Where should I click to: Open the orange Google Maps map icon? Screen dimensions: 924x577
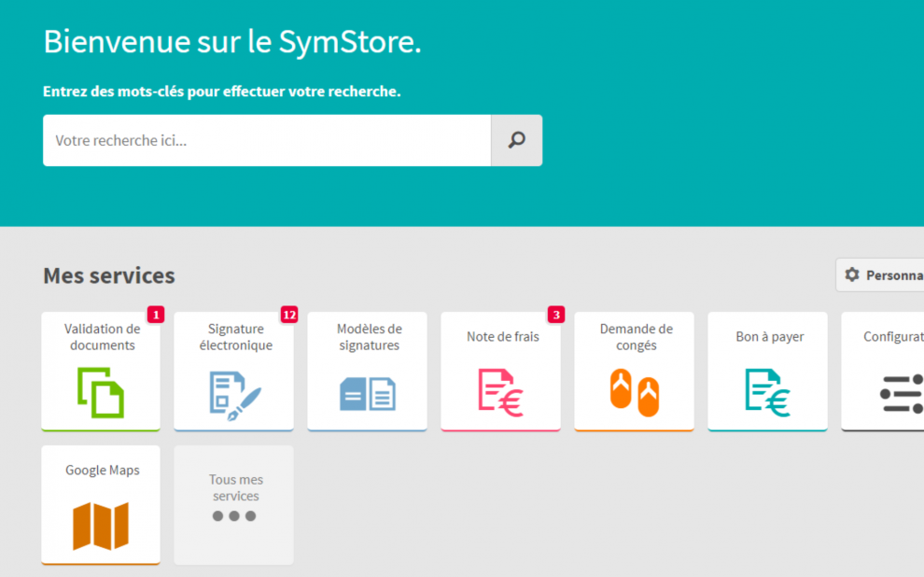coord(101,527)
